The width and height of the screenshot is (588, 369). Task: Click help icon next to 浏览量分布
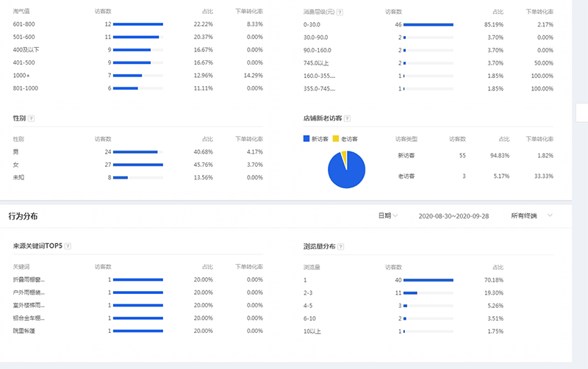pos(340,246)
